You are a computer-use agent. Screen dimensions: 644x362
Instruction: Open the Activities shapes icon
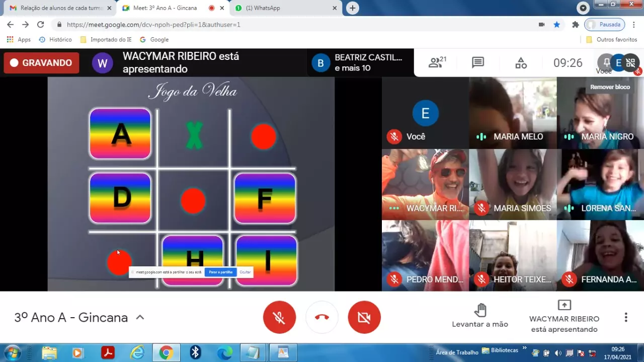pos(521,63)
